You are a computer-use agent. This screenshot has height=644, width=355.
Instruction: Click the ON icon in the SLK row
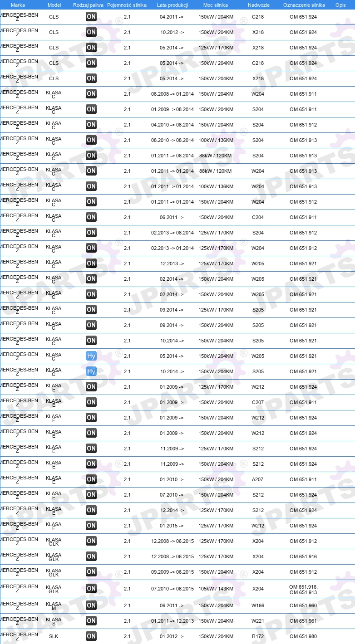point(91,636)
